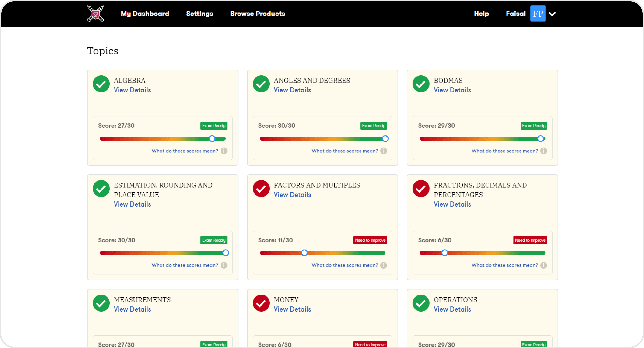Open score meaning link in Algebra card

click(x=185, y=151)
